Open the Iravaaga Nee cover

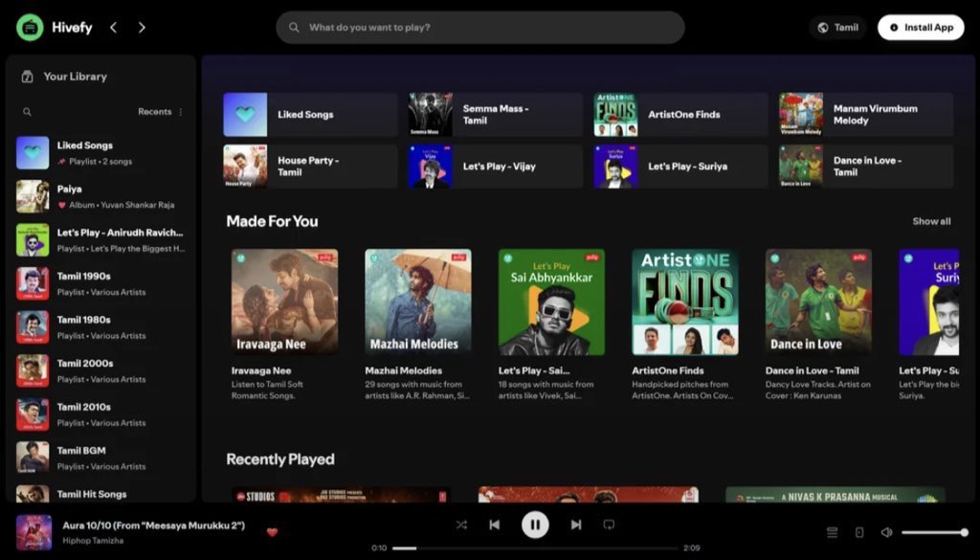click(284, 302)
